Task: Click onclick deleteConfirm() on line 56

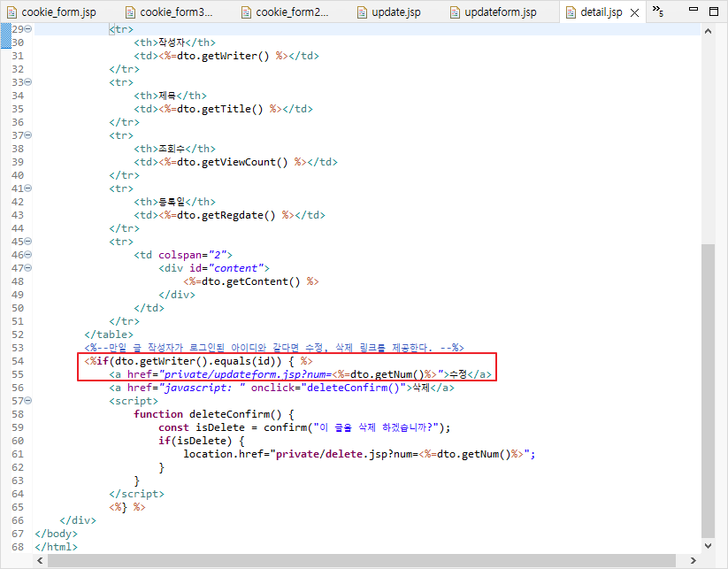Action: [329, 388]
